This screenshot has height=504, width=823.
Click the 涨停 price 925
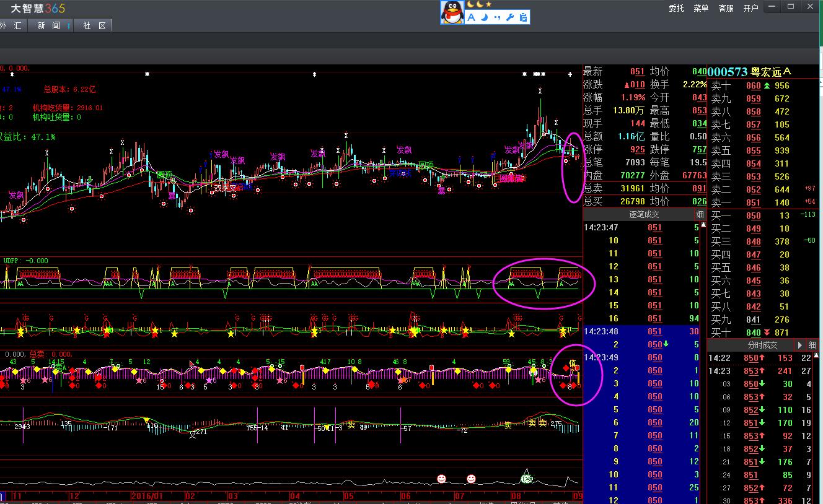click(637, 150)
